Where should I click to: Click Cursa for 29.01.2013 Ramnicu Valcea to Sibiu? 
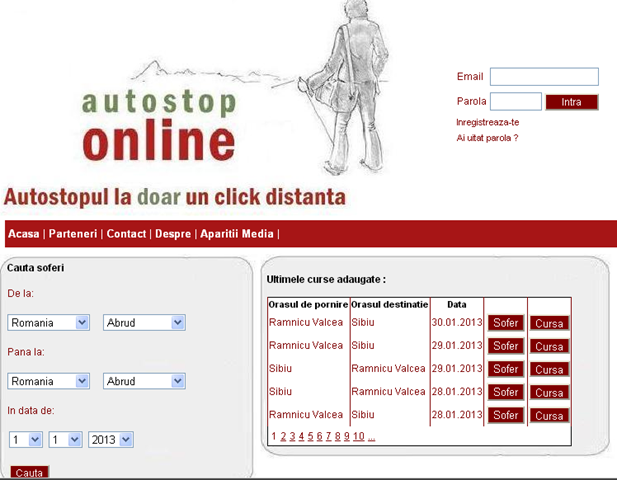(549, 347)
